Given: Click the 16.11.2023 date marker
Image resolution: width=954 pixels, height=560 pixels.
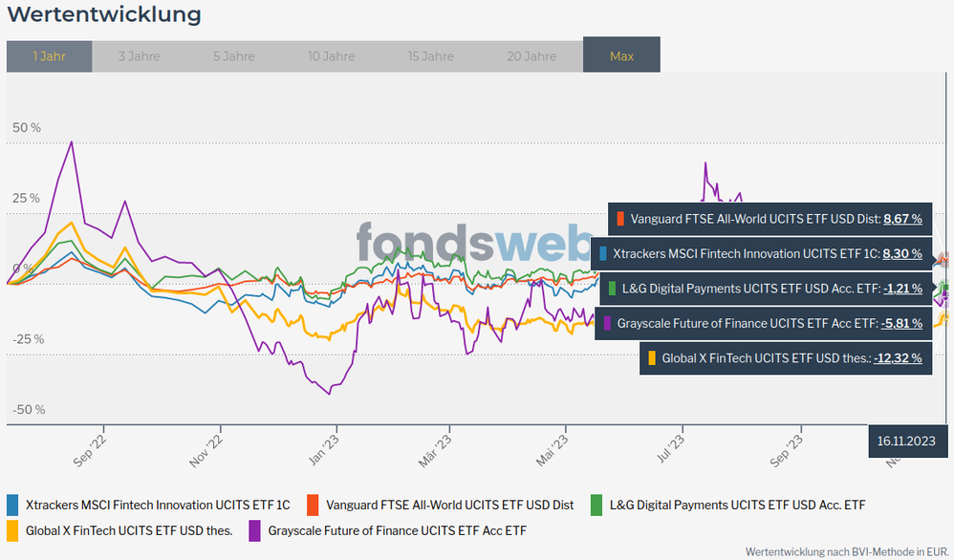Looking at the screenshot, I should (905, 441).
